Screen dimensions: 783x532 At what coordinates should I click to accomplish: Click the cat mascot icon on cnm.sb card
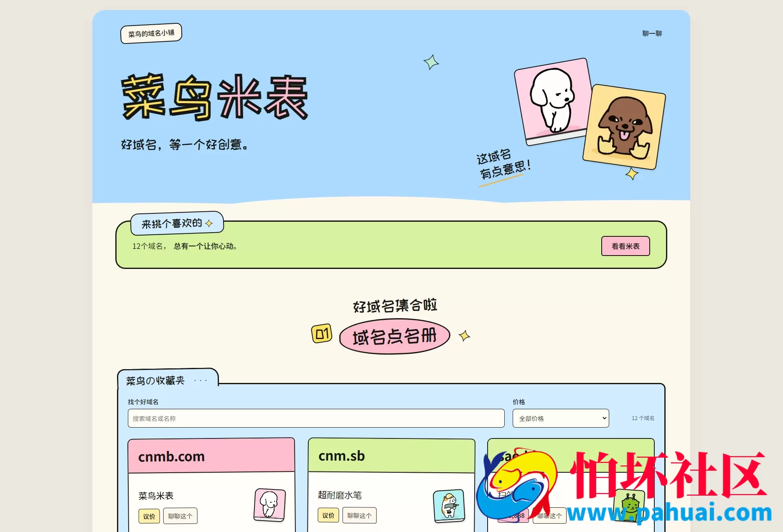449,506
